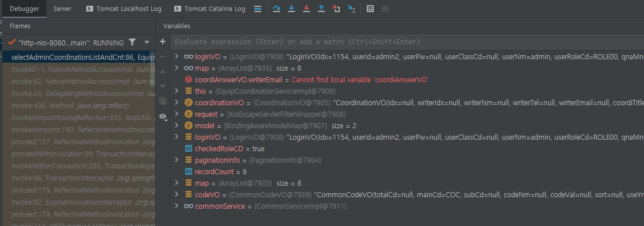Expand the codeVO CommonCodeVO node
The height and width of the screenshot is (226, 644).
click(177, 194)
